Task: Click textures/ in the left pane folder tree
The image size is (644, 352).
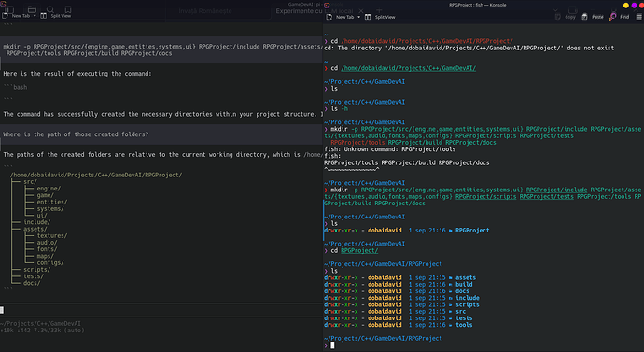Action: 51,236
